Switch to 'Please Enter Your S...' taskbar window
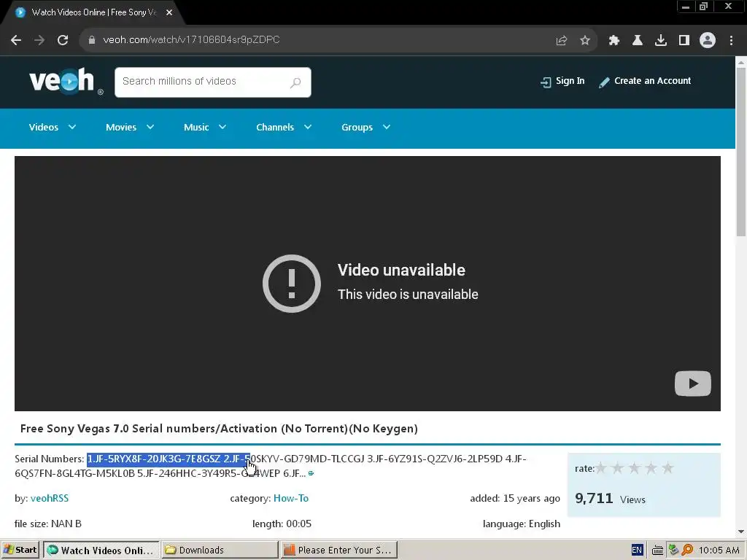This screenshot has height=560, width=747. pyautogui.click(x=338, y=550)
